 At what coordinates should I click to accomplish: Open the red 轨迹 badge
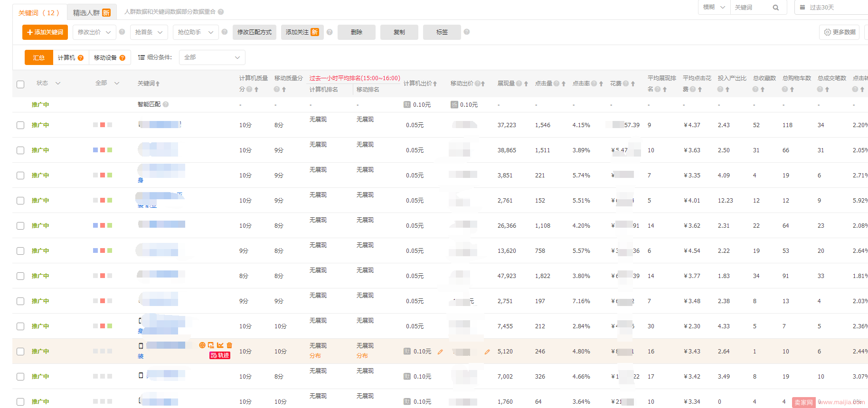(x=220, y=355)
